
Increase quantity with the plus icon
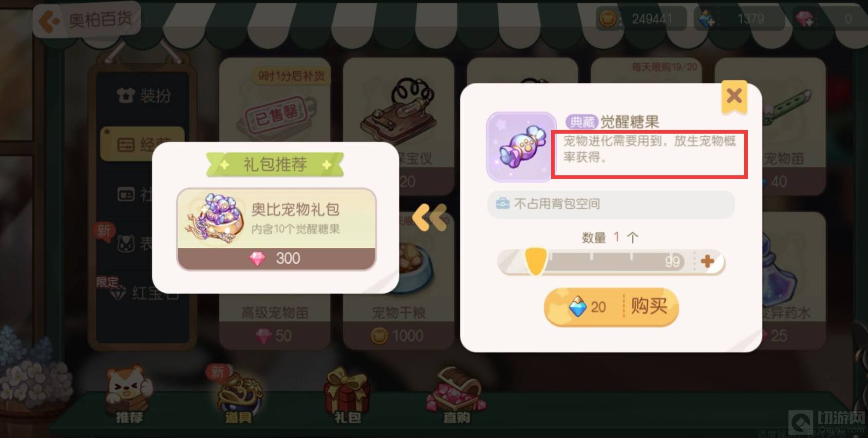pyautogui.click(x=707, y=261)
